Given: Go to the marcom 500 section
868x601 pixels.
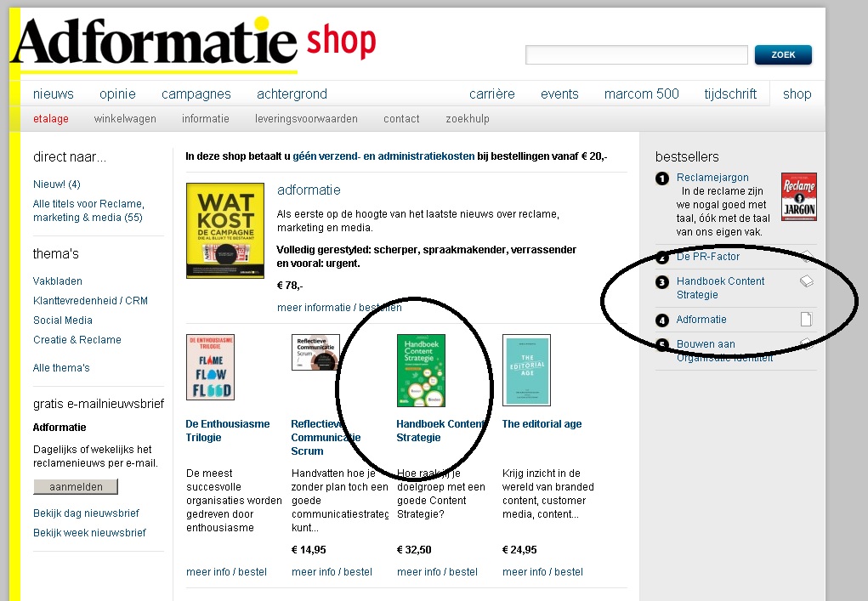Looking at the screenshot, I should (x=642, y=94).
